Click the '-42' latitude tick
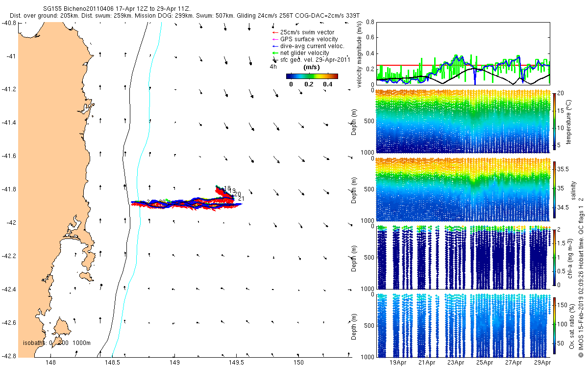Viewport: 588px width, 368px height. coord(11,223)
